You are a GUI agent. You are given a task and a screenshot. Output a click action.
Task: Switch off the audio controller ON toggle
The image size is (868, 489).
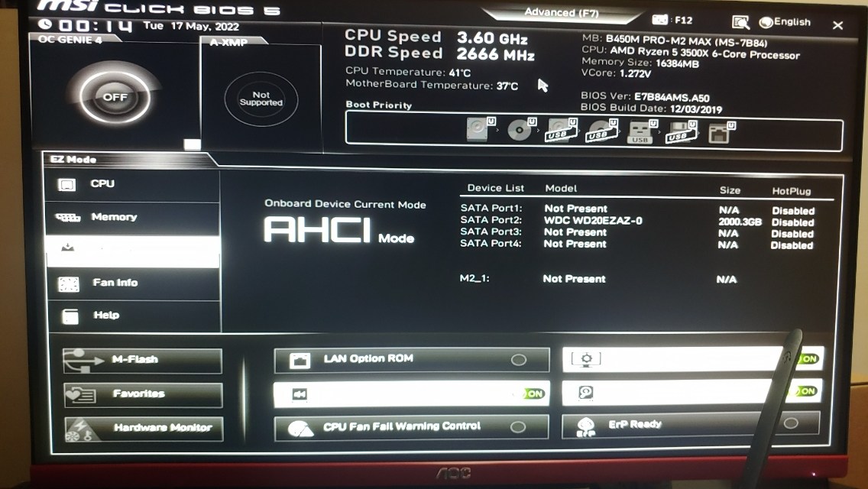[x=533, y=393]
